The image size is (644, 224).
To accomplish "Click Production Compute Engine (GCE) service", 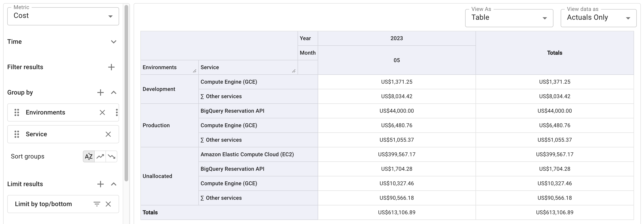I will [258, 125].
